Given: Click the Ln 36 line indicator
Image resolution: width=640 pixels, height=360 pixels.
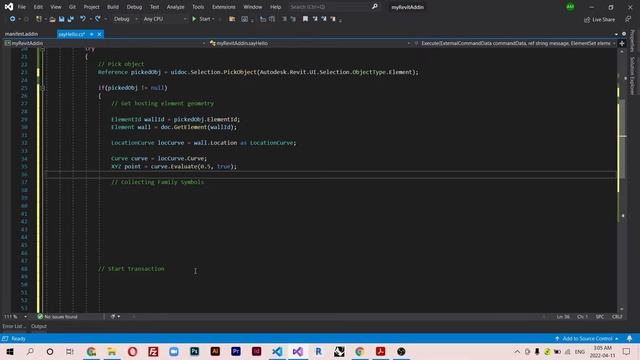Looking at the screenshot, I should 563,316.
